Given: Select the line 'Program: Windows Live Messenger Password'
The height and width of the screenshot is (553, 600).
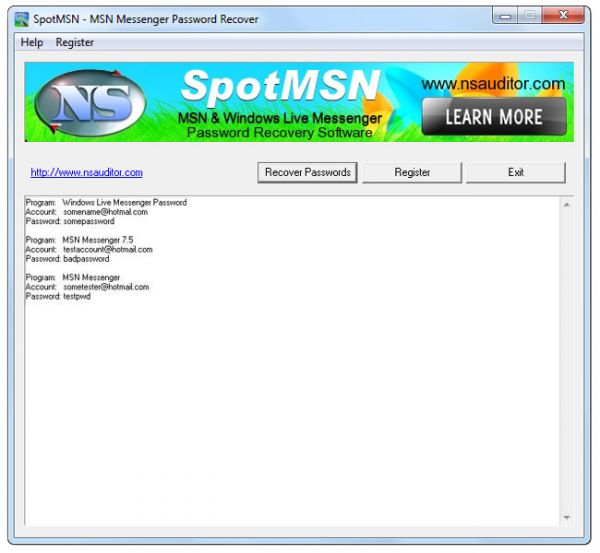Looking at the screenshot, I should (x=106, y=202).
